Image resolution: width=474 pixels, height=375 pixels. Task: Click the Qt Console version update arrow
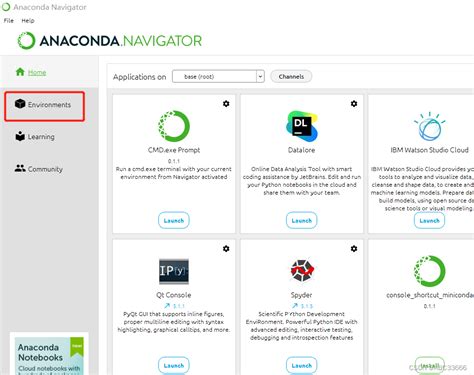pyautogui.click(x=167, y=306)
